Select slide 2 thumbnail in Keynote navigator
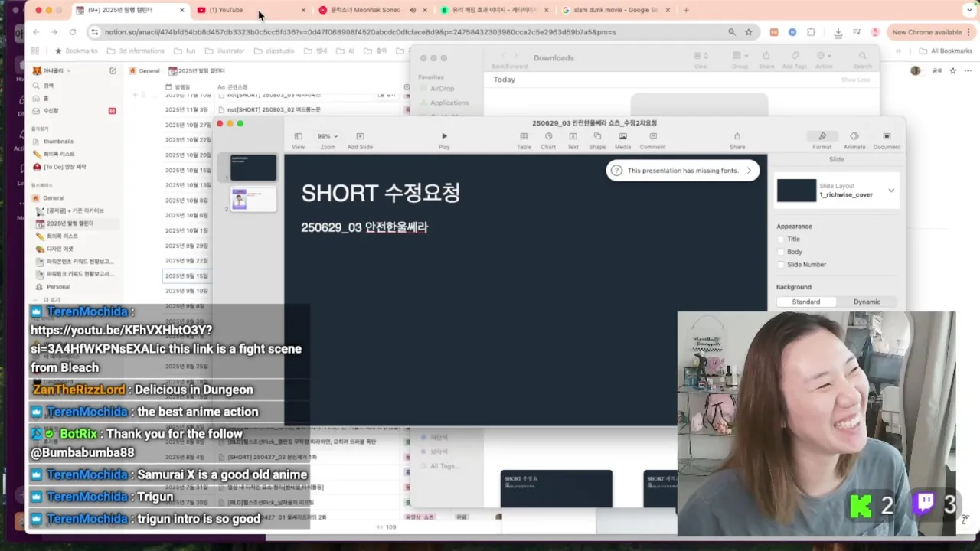980x551 pixels. pyautogui.click(x=253, y=199)
